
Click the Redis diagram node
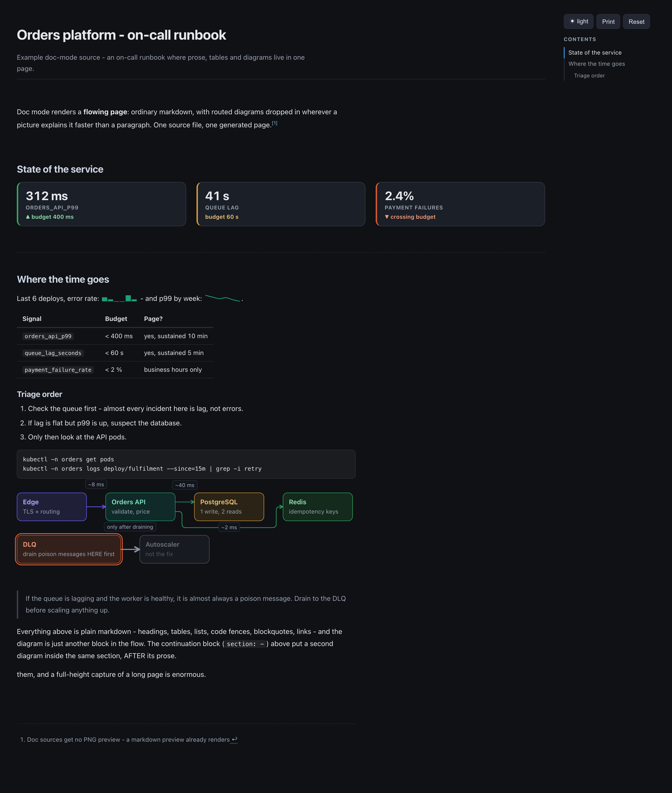[318, 507]
